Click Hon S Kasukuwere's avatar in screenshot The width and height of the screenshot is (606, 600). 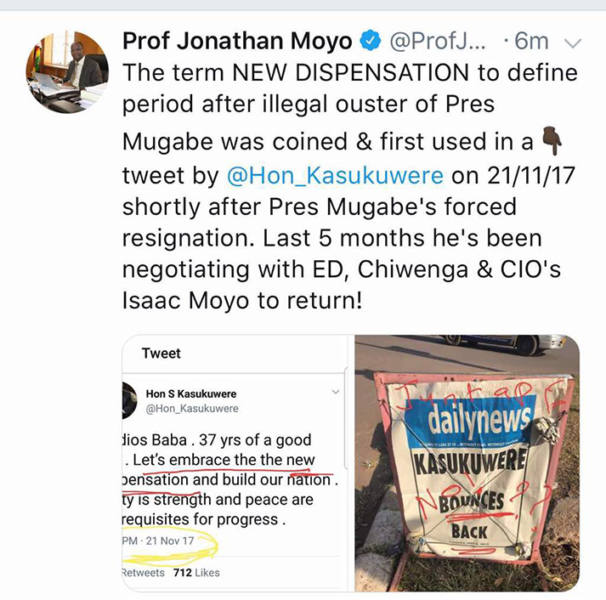pyautogui.click(x=129, y=401)
